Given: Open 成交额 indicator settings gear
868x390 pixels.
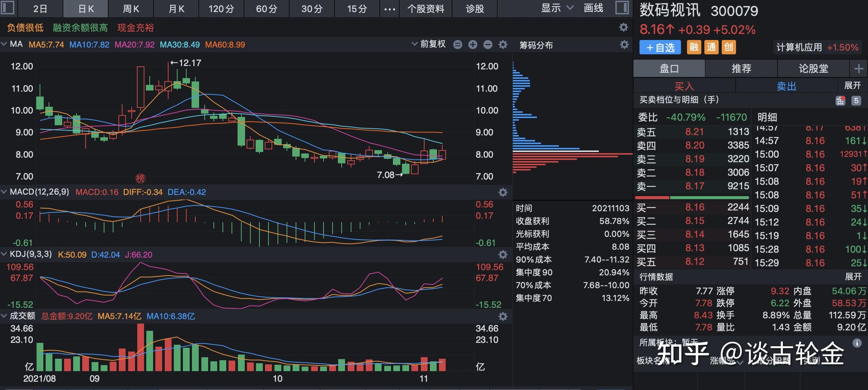Looking at the screenshot, I should [x=503, y=316].
